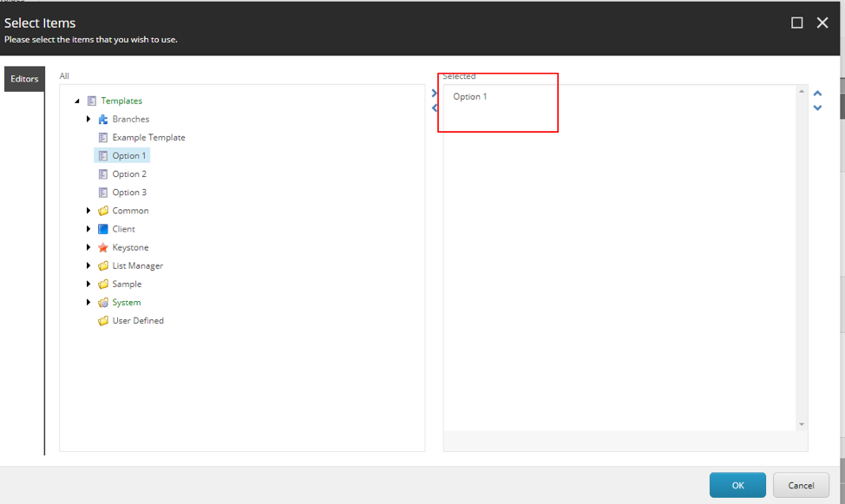Viewport: 845px width, 504px height.
Task: Move selected item up with arrow
Action: tap(817, 94)
